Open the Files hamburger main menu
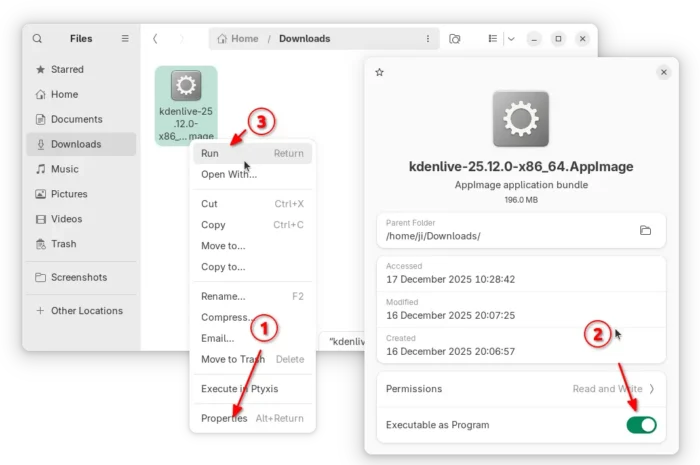 pyautogui.click(x=125, y=39)
